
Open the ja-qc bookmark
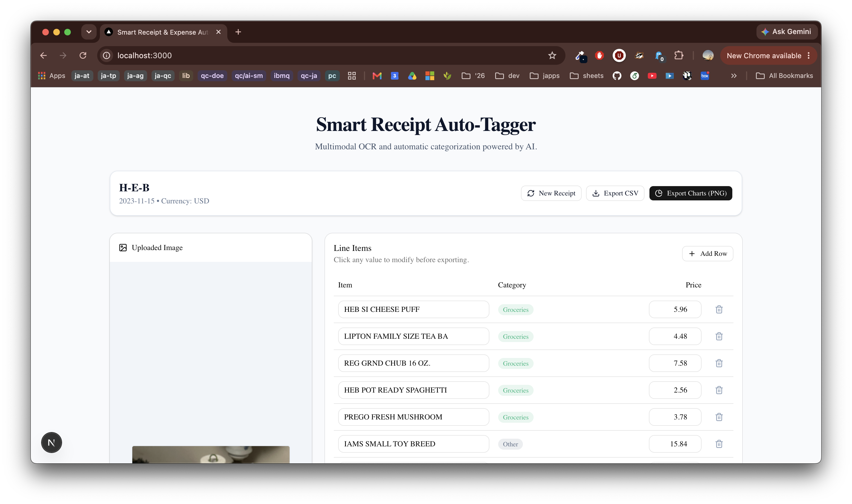click(163, 76)
